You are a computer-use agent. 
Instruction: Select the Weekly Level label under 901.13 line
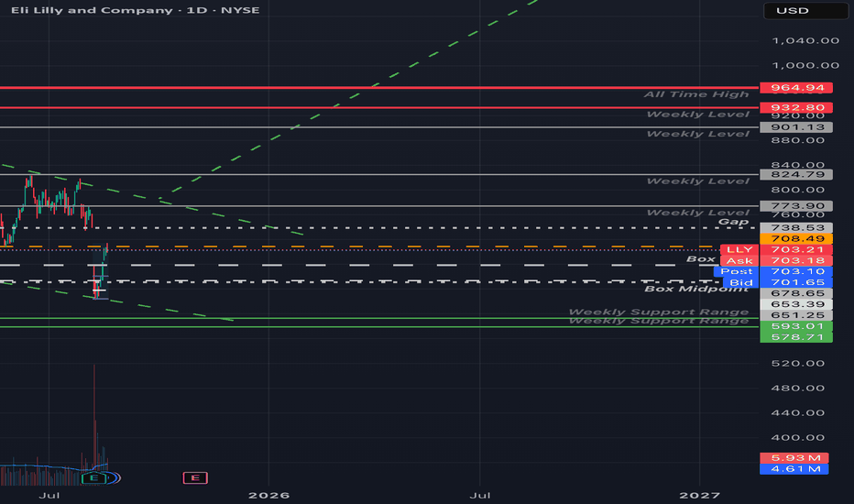[697, 134]
